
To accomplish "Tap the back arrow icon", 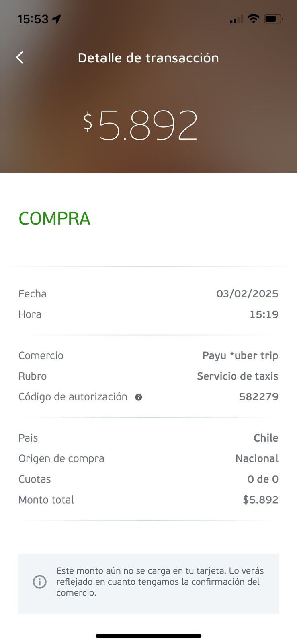I will pos(20,58).
